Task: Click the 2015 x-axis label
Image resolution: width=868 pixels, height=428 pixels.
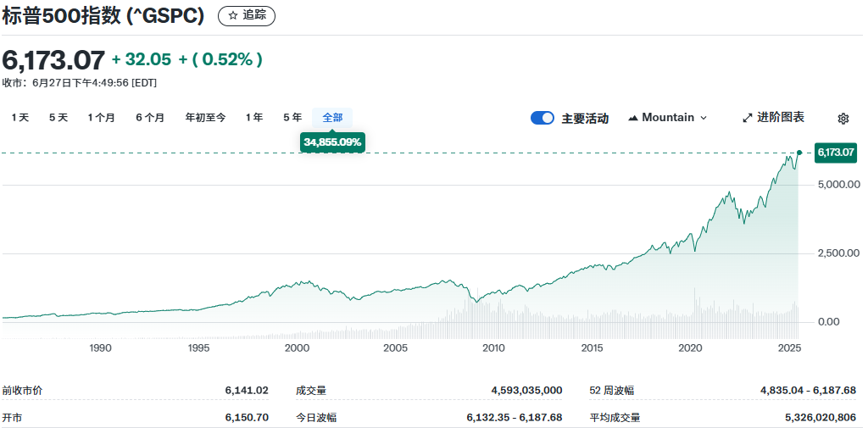Action: coord(593,347)
